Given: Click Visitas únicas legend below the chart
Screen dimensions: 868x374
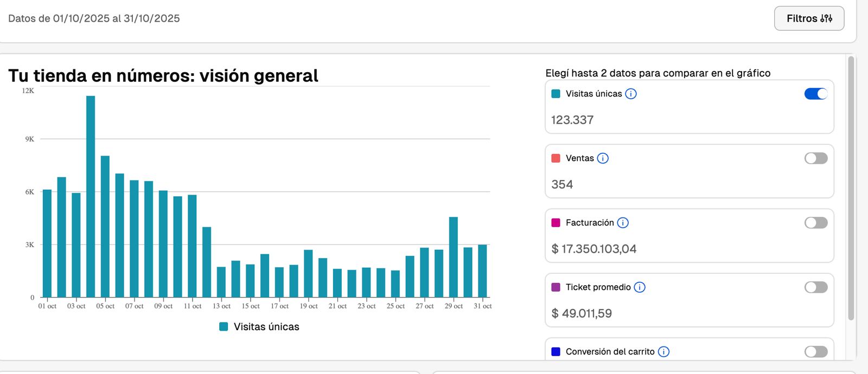Looking at the screenshot, I should point(259,327).
